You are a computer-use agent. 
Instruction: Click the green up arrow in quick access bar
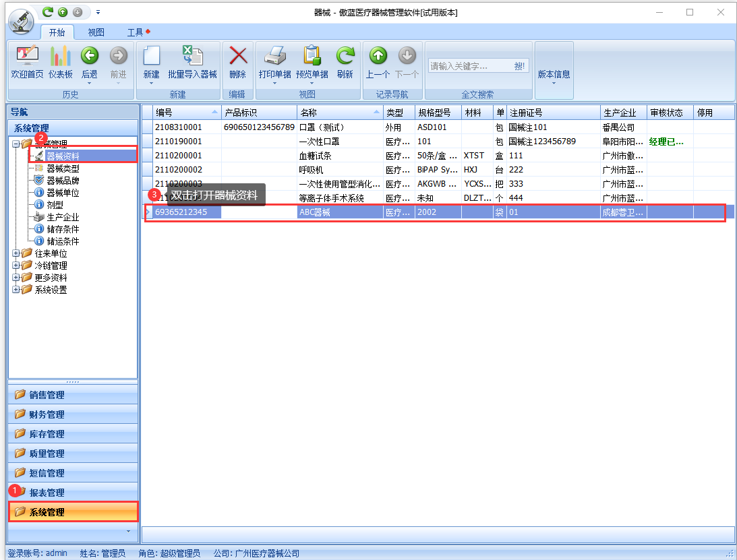tap(63, 12)
